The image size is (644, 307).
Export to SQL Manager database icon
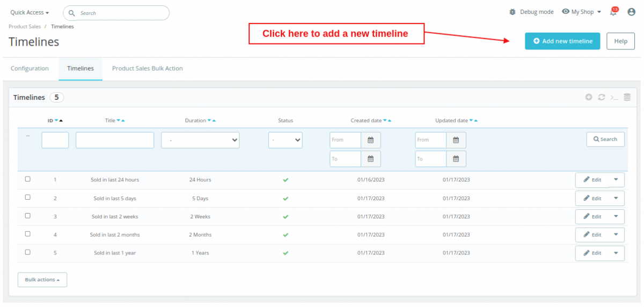click(x=627, y=97)
